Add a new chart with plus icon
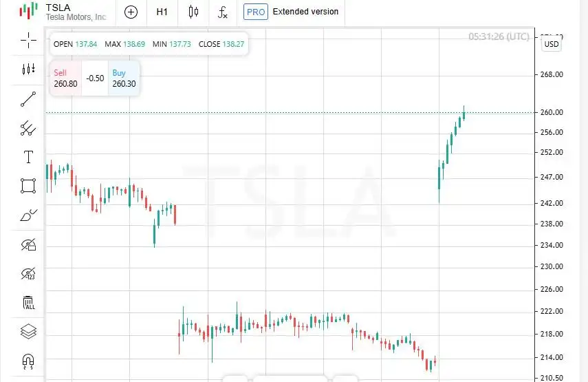This screenshot has width=588, height=382. (x=131, y=12)
